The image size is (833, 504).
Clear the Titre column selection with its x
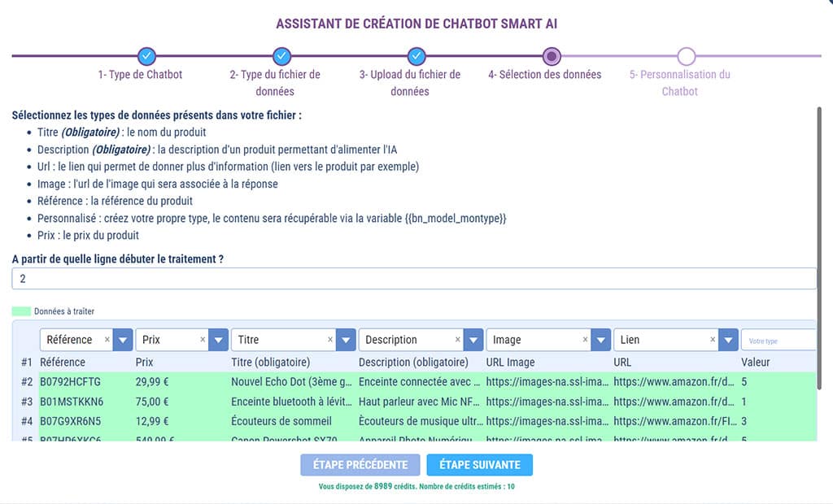click(x=330, y=340)
